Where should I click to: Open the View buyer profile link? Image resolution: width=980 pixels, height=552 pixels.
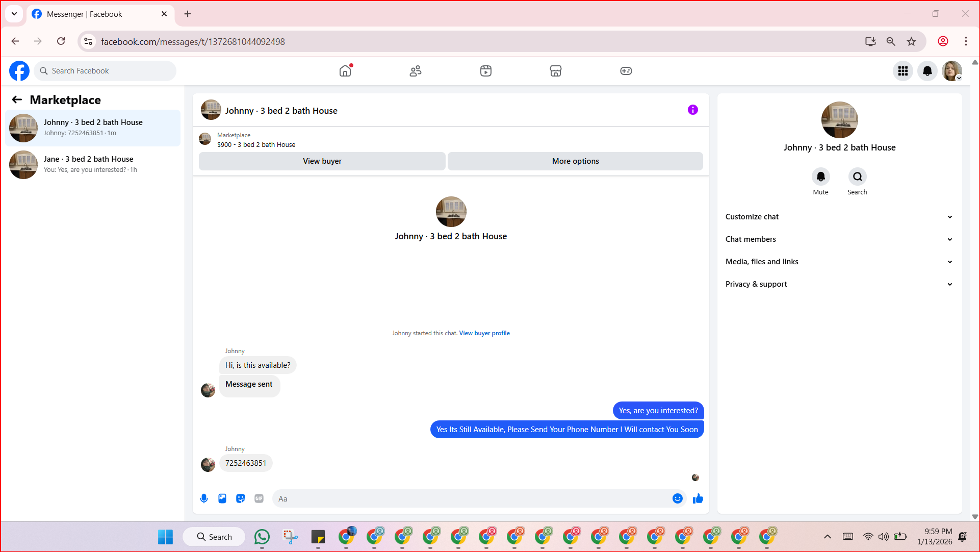[484, 333]
